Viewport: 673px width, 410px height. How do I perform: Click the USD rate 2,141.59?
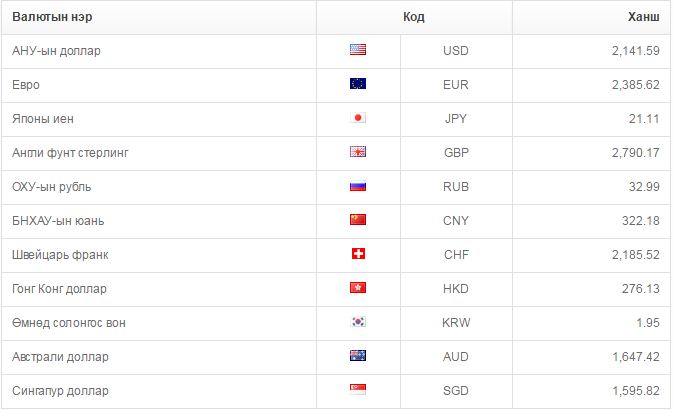pos(636,51)
